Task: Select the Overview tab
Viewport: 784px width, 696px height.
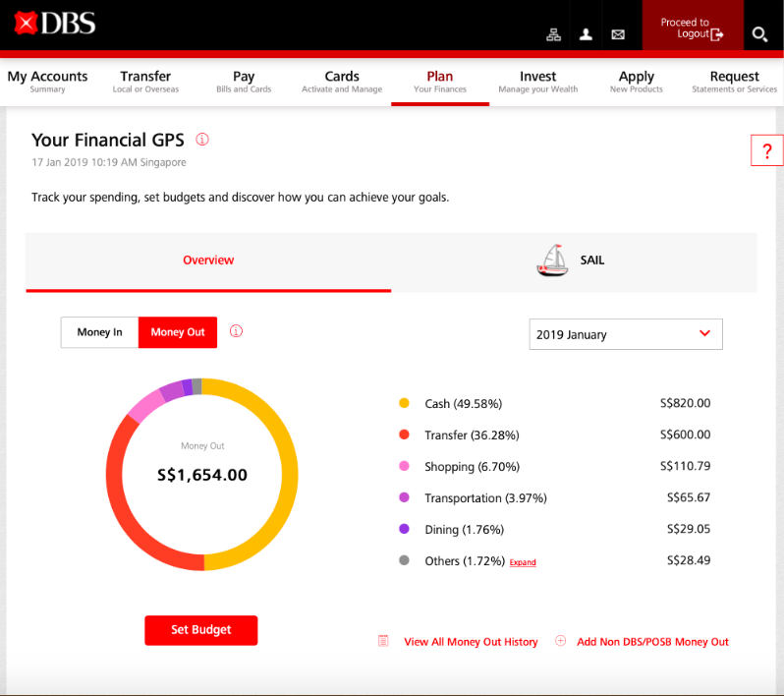Action: pos(208,261)
